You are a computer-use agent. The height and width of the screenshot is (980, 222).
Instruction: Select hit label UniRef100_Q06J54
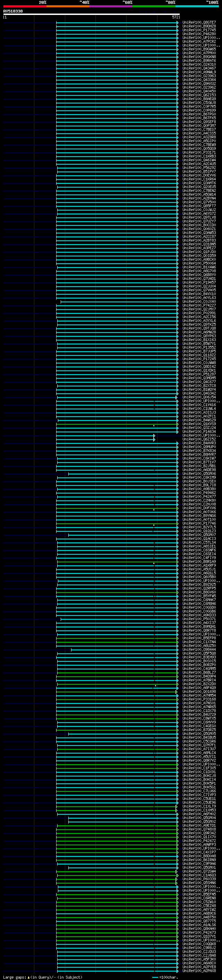(x=199, y=397)
